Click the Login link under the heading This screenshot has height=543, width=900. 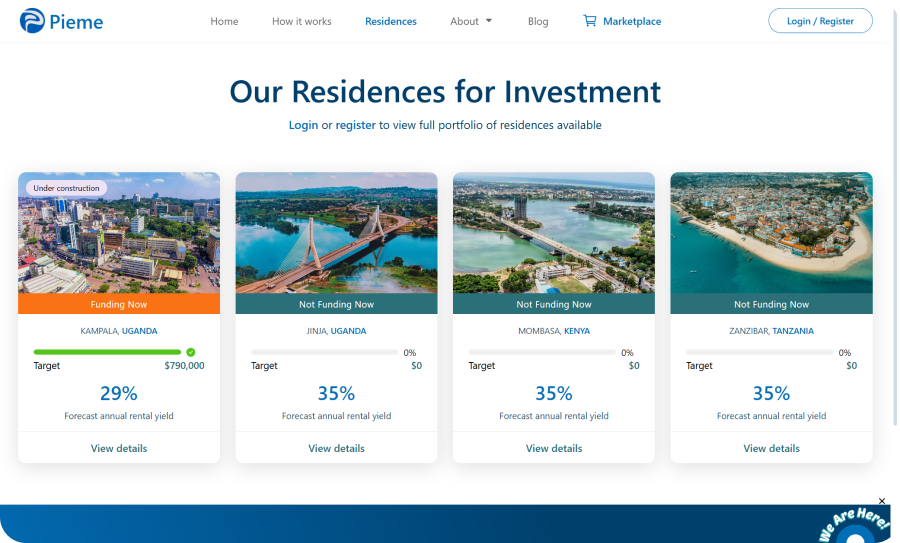[x=303, y=125]
